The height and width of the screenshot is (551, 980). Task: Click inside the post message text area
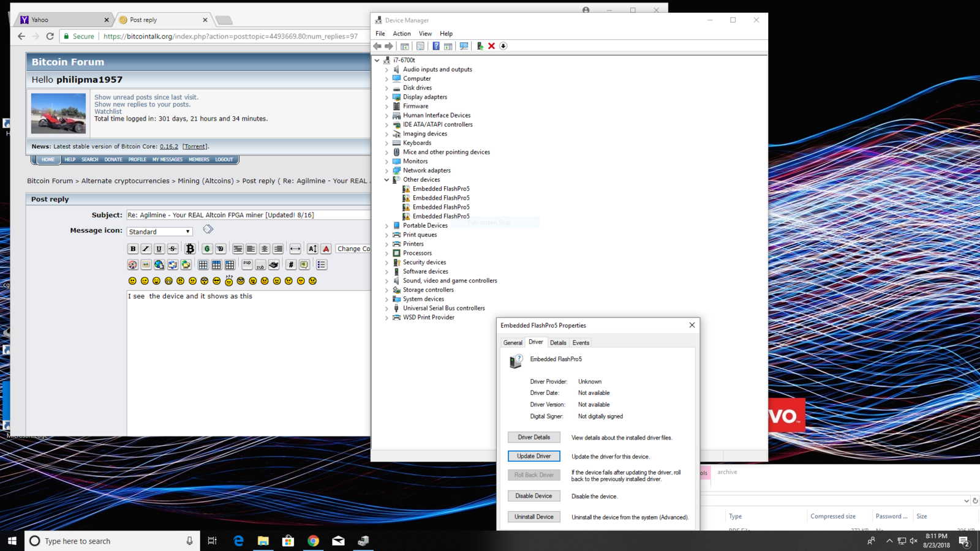248,362
